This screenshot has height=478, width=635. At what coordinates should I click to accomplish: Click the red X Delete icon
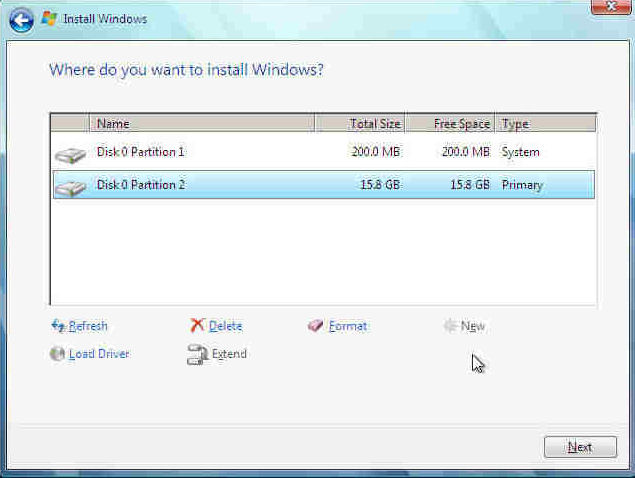click(197, 326)
